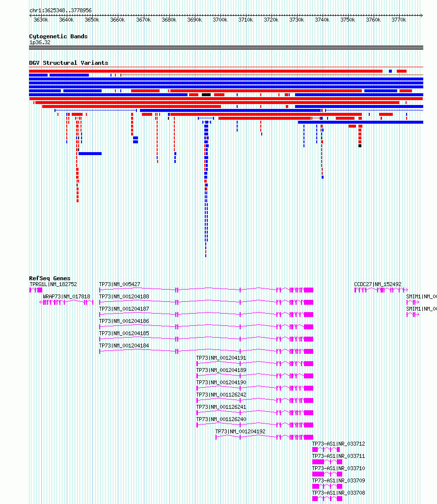Click the 3770k ruler label
The width and height of the screenshot is (437, 504).
coord(399,20)
